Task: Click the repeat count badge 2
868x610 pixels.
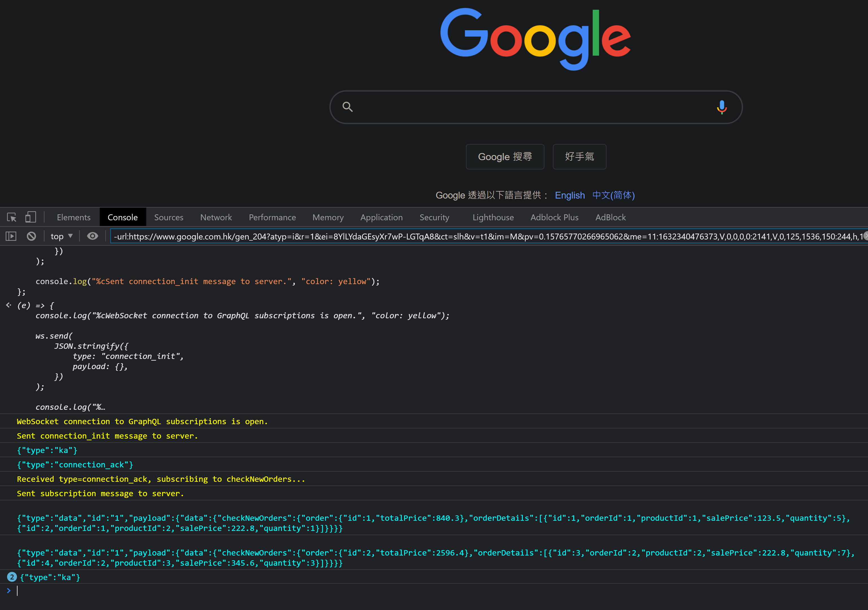Action: [12, 577]
